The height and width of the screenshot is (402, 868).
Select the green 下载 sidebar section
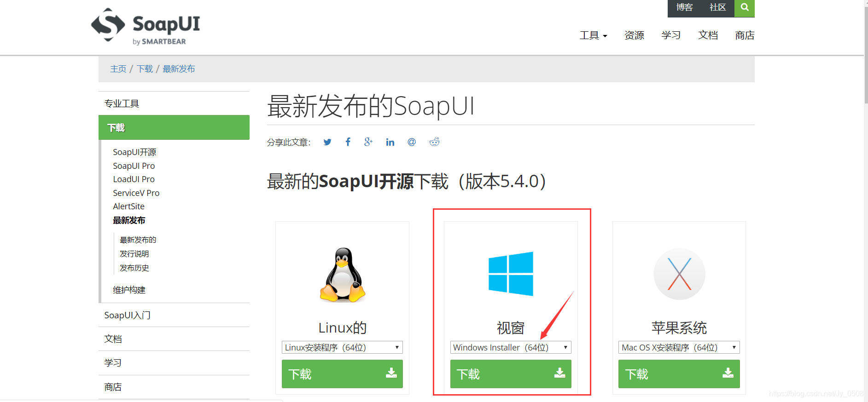(174, 127)
